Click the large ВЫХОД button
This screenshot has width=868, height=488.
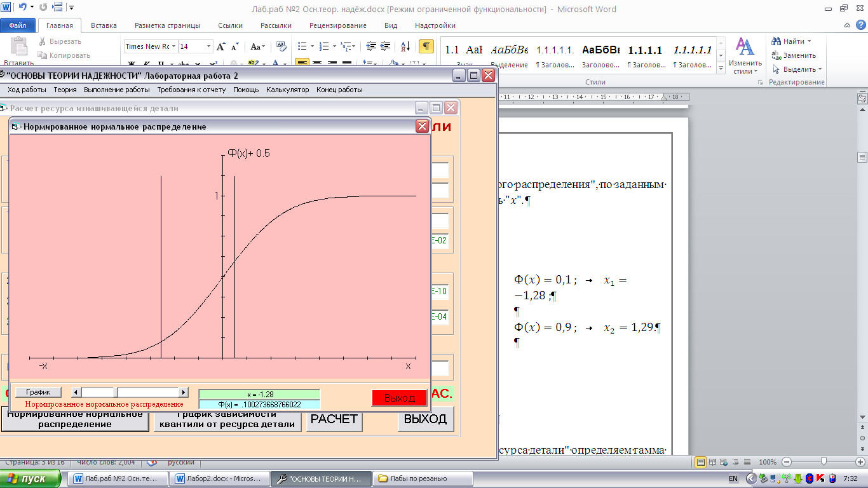[x=426, y=419]
